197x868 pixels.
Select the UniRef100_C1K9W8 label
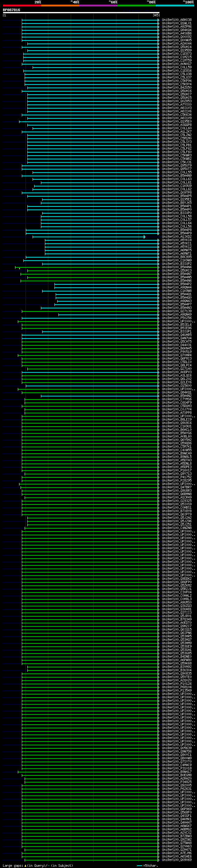tap(176, 291)
